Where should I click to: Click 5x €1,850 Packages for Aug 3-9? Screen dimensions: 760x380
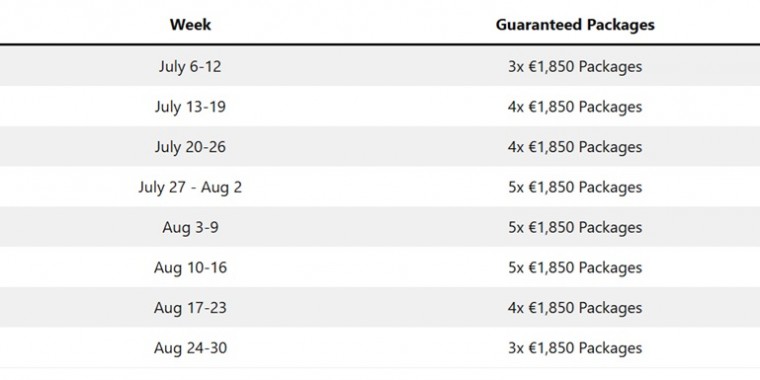(575, 227)
